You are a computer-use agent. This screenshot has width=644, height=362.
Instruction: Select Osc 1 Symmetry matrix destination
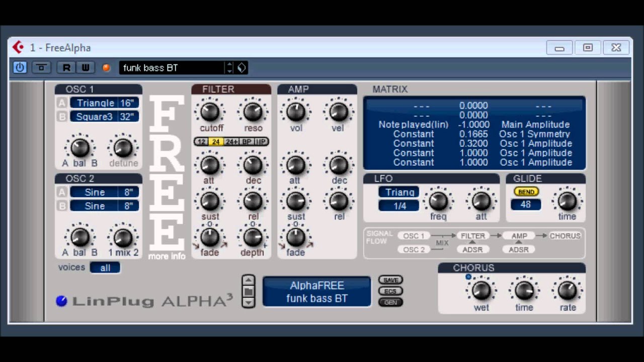tap(534, 134)
